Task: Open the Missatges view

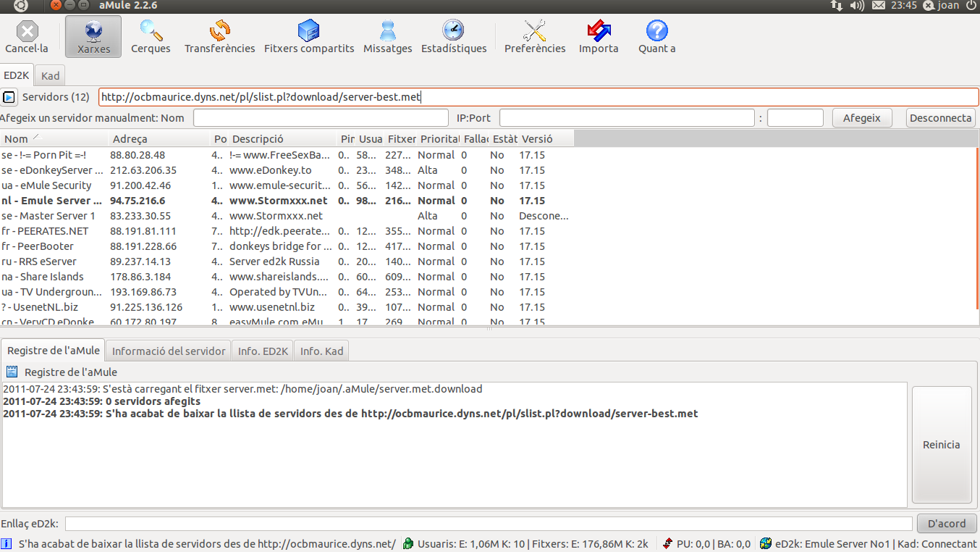Action: click(388, 37)
